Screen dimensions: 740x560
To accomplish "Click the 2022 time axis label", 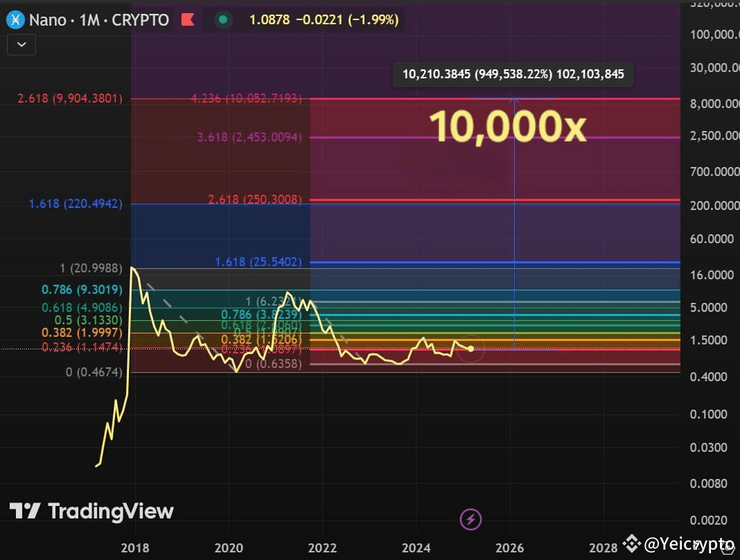I will pos(322,548).
